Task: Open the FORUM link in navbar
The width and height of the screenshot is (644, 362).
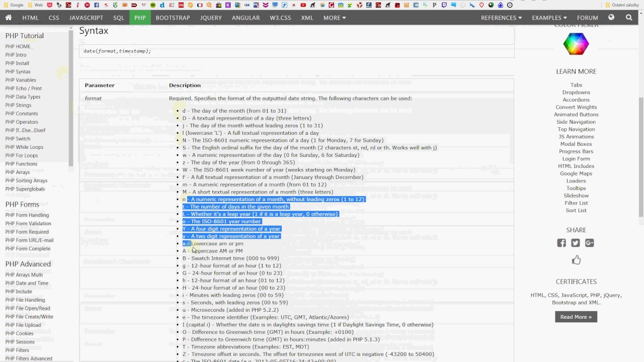Action: tap(588, 18)
